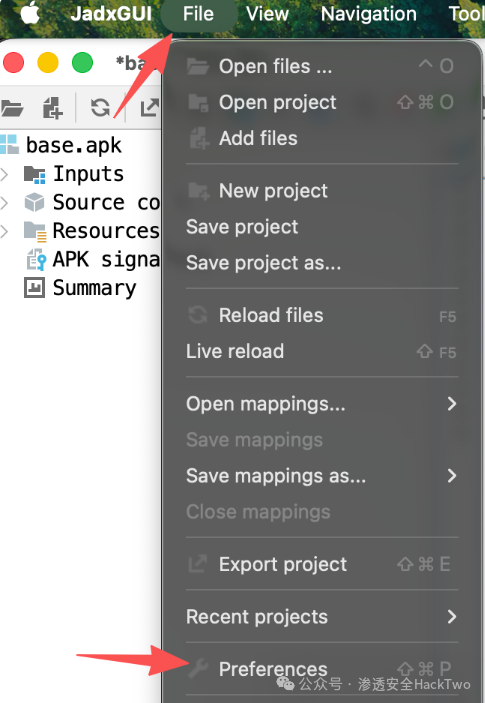Image resolution: width=485 pixels, height=703 pixels.
Task: Expand the Source code tree node
Action: coord(4,203)
